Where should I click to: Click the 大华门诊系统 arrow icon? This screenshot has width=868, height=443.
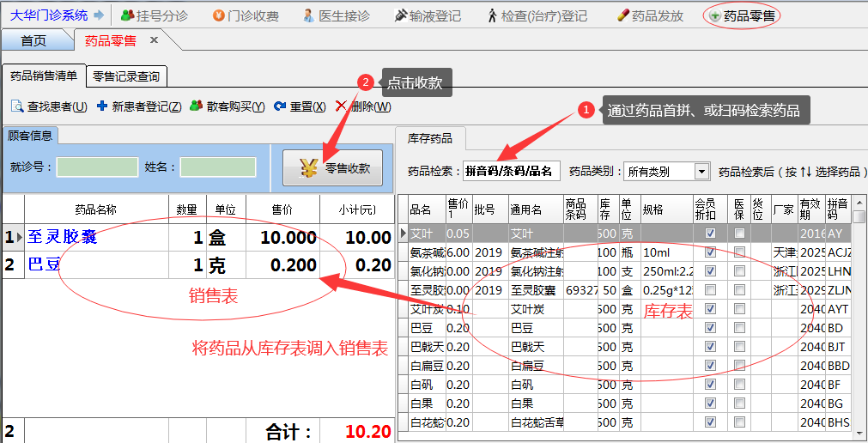tap(99, 15)
